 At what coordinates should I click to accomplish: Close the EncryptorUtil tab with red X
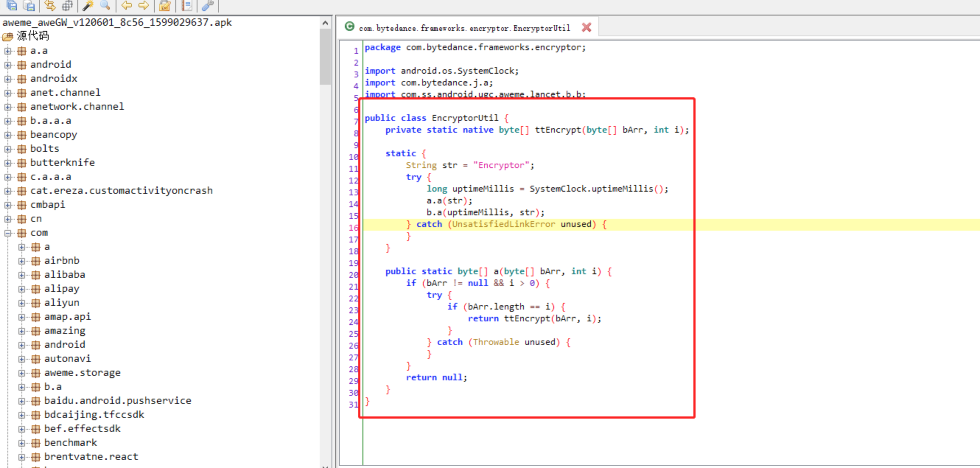click(x=586, y=27)
